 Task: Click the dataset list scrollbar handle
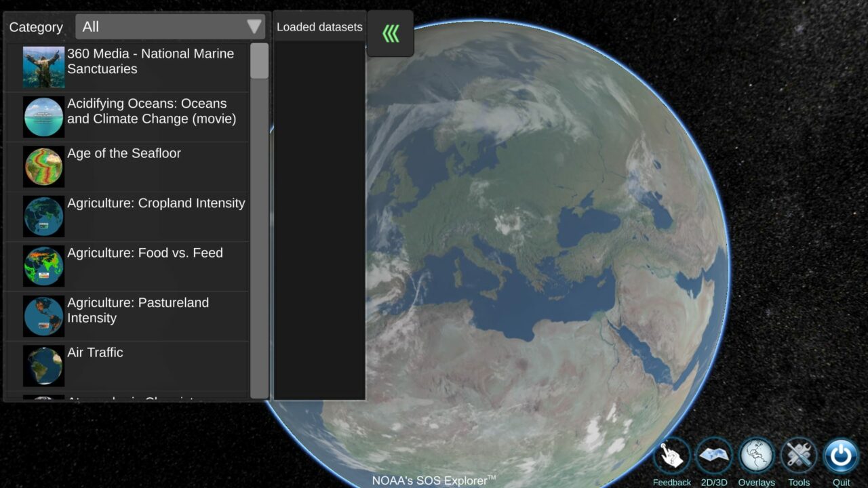pos(259,62)
